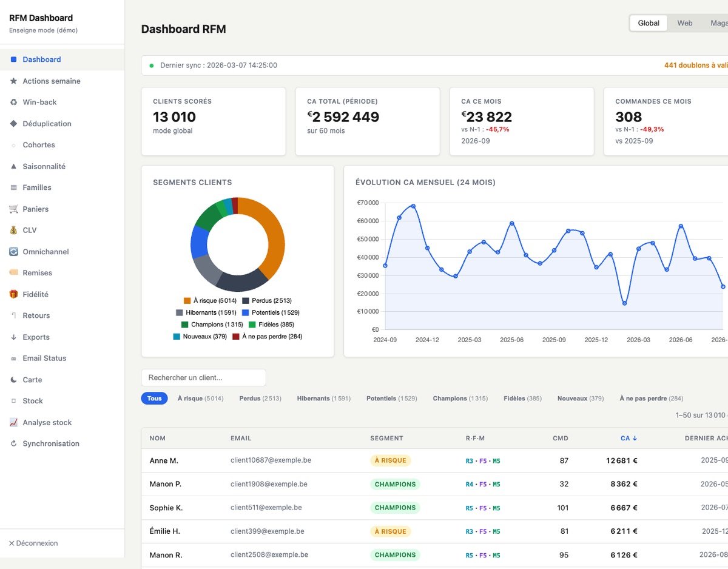Filter the client list by Perdus
This screenshot has height=569, width=728.
coord(260,399)
